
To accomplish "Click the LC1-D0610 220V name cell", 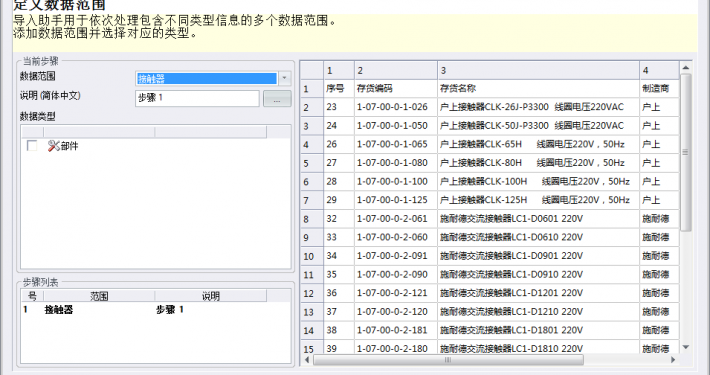I will 539,237.
